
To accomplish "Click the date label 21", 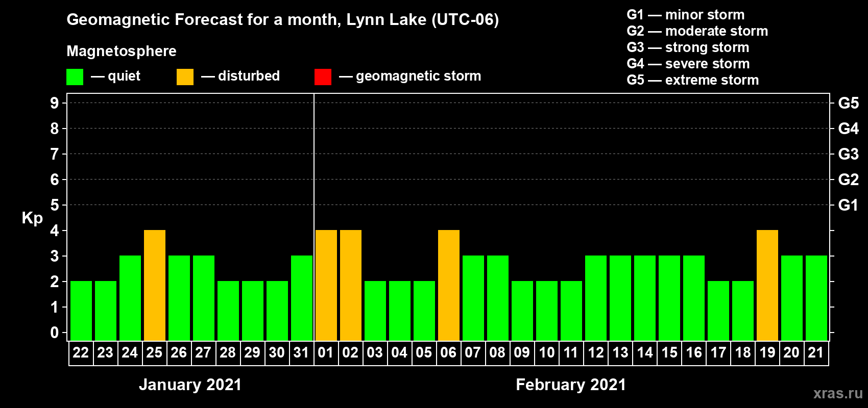I will pyautogui.click(x=816, y=353).
